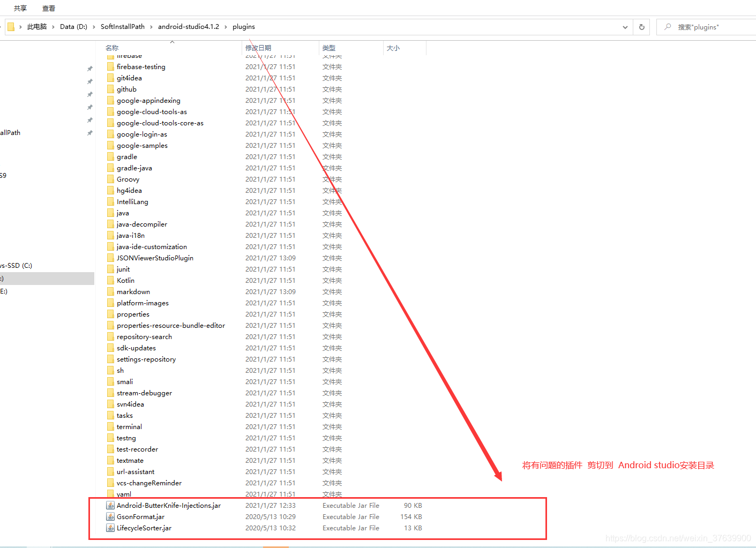Select the stream-debugger folder name
This screenshot has width=756, height=548.
[x=144, y=393]
